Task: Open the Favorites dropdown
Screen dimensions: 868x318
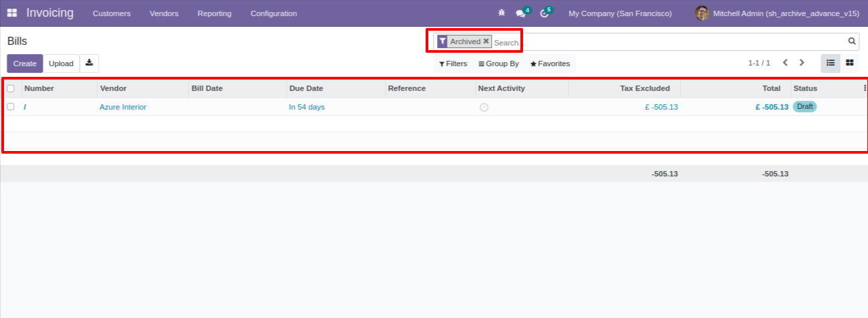Action: coord(550,63)
